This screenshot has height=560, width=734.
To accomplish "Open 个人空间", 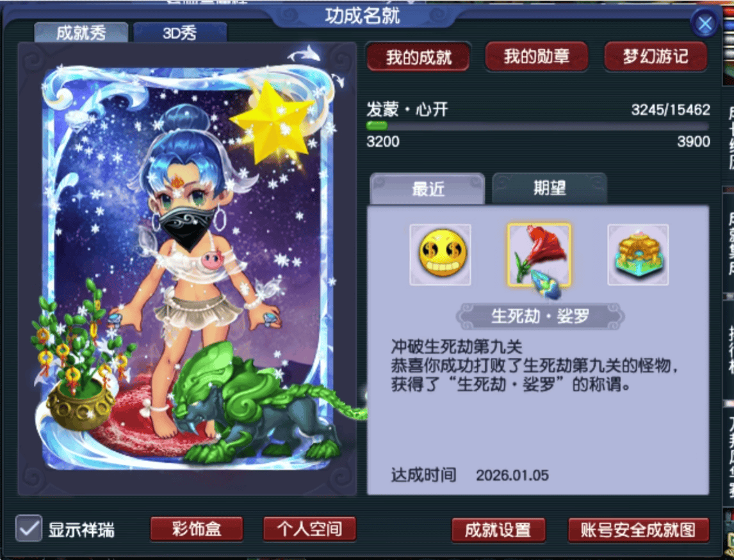I will pos(309,529).
